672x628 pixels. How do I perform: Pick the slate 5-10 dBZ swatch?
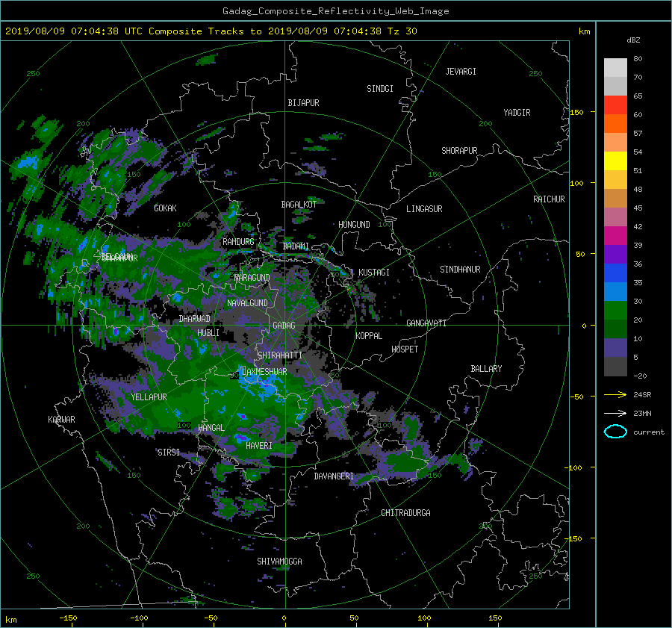click(615, 348)
